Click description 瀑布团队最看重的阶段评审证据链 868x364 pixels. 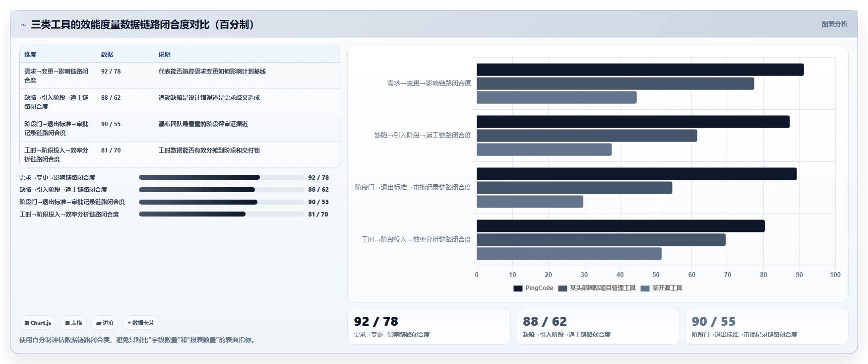203,124
